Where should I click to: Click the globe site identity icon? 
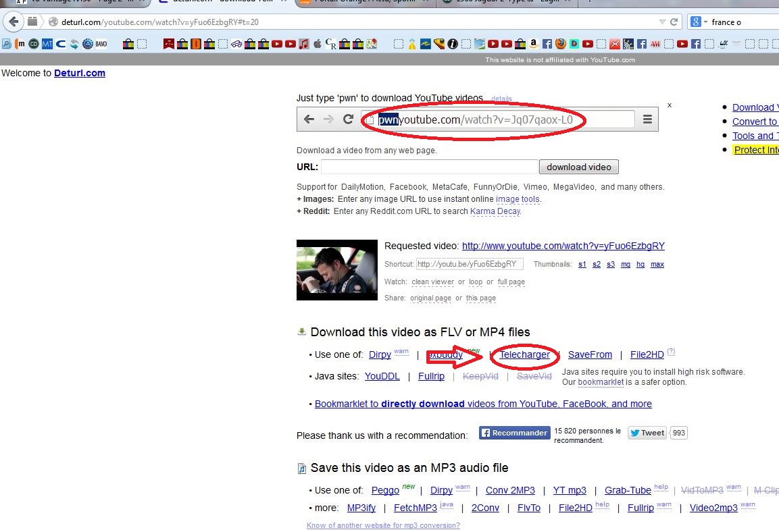coord(53,22)
